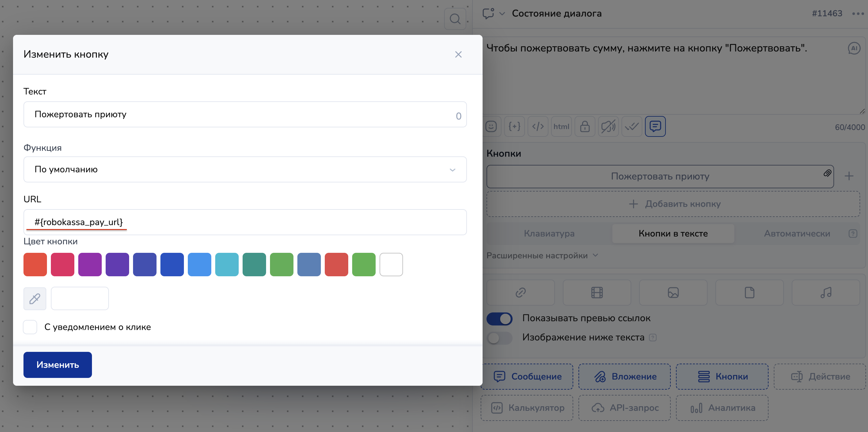
Task: Click the canvas search magnifier icon
Action: coord(455,19)
